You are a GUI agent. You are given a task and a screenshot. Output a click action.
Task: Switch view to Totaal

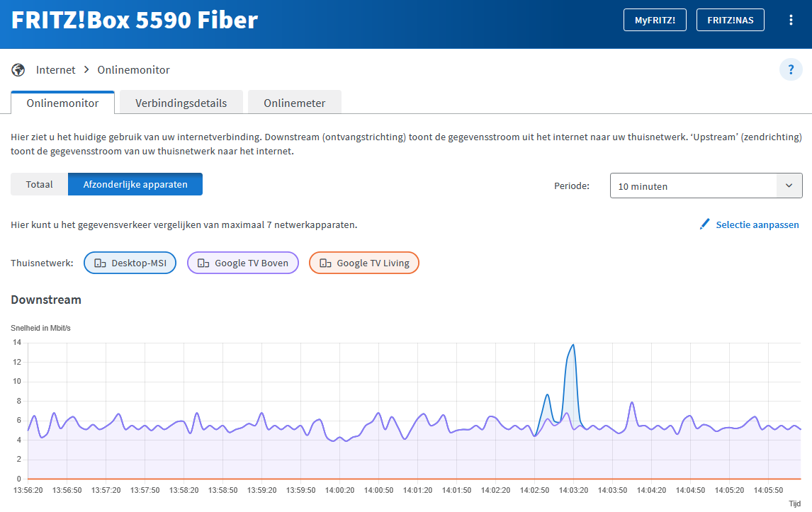40,185
